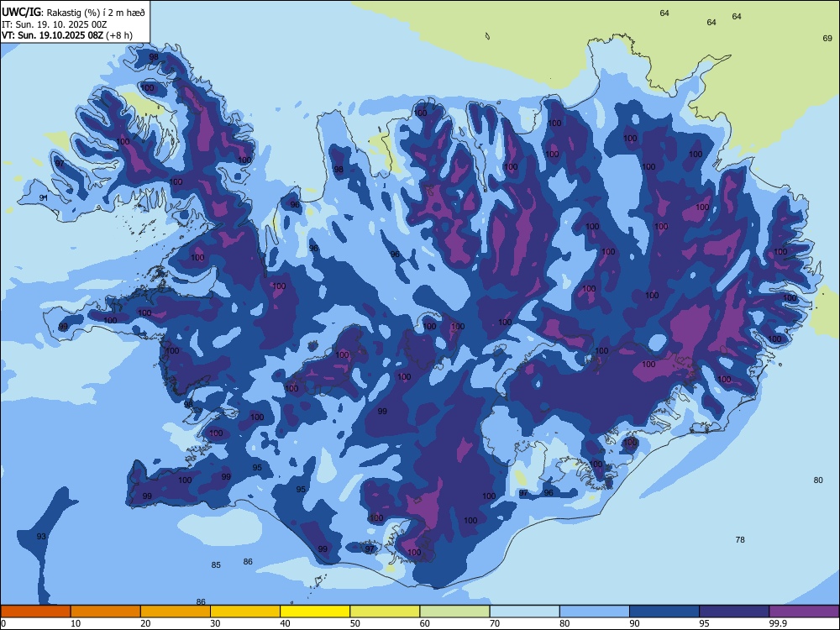The height and width of the screenshot is (630, 840).
Task: Click the init time 'IT: Sun. 19. 10. 2025 00Z'
Action: (x=54, y=24)
